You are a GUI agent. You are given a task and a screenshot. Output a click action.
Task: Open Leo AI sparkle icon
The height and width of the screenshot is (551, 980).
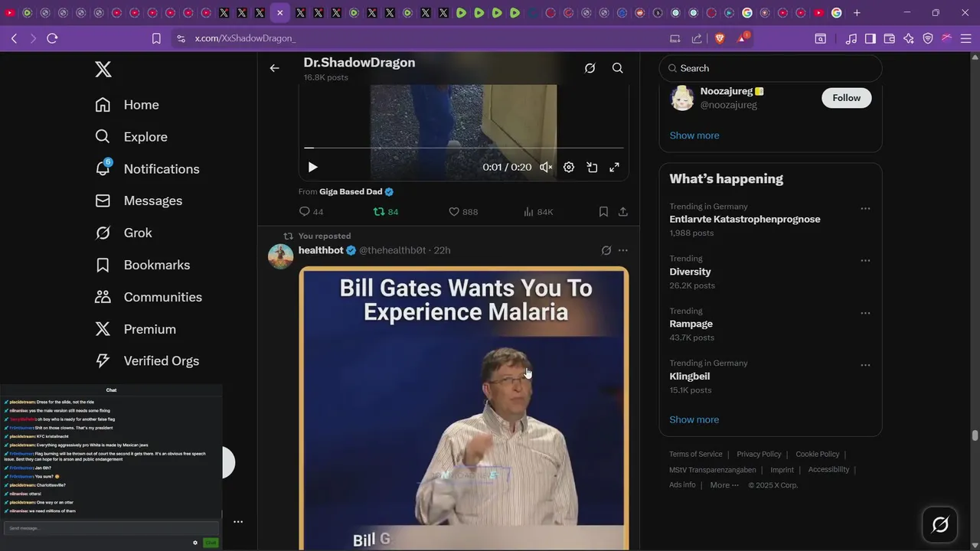pyautogui.click(x=909, y=38)
